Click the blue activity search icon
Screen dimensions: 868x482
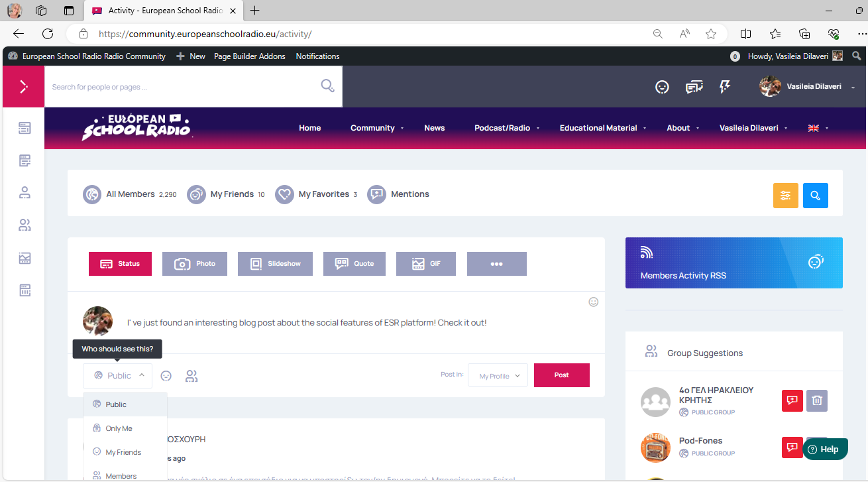pos(815,196)
